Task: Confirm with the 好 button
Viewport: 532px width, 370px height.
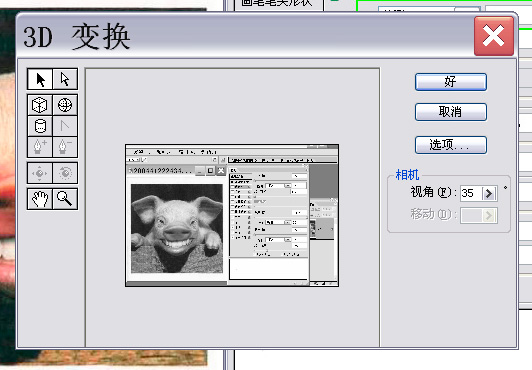Action: pos(451,82)
